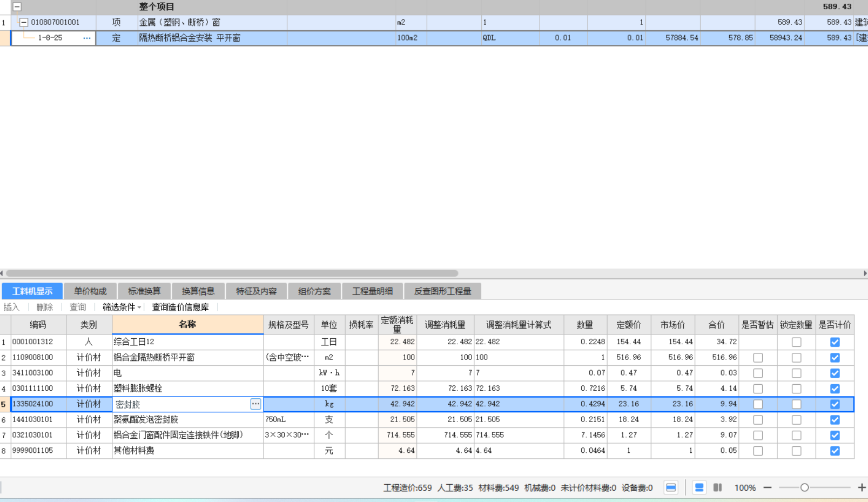868x502 pixels.
Task: Open the 特征及内容 tab
Action: click(x=257, y=291)
